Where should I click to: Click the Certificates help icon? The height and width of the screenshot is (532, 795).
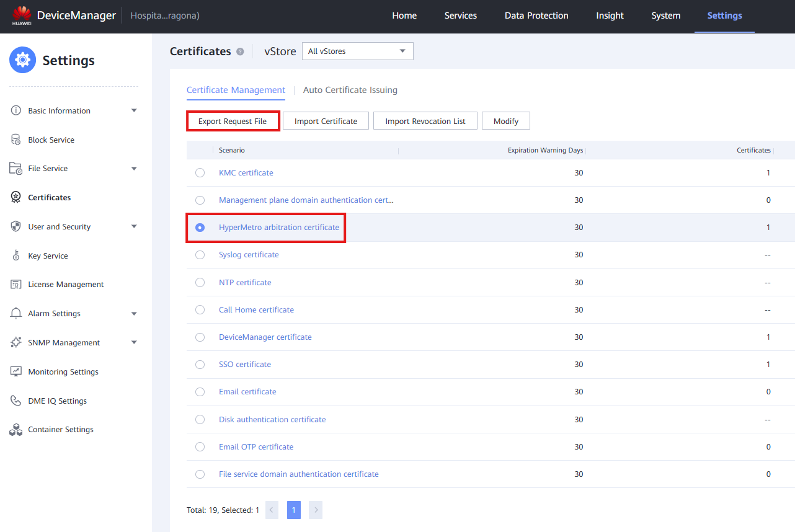[241, 51]
